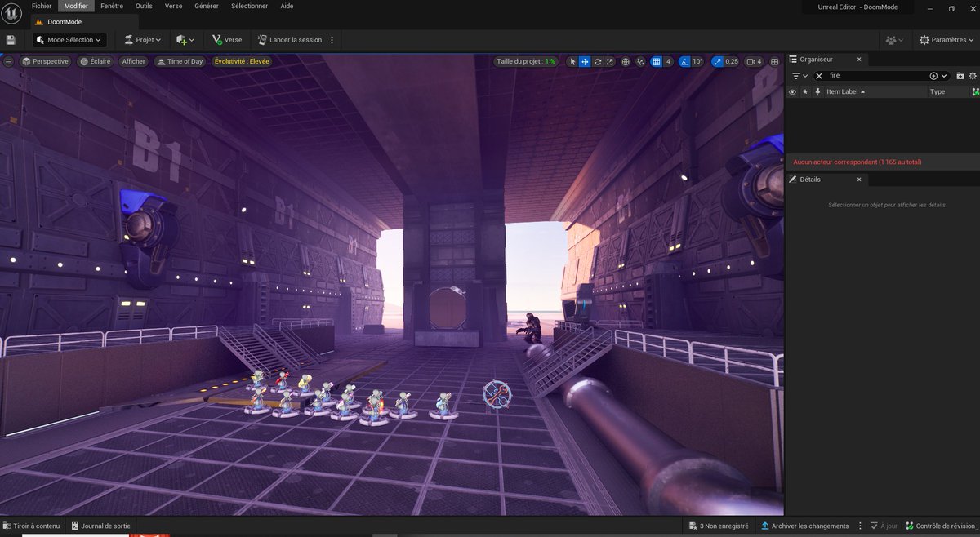Image resolution: width=980 pixels, height=537 pixels.
Task: Toggle rotation snap angle button
Action: [x=684, y=61]
